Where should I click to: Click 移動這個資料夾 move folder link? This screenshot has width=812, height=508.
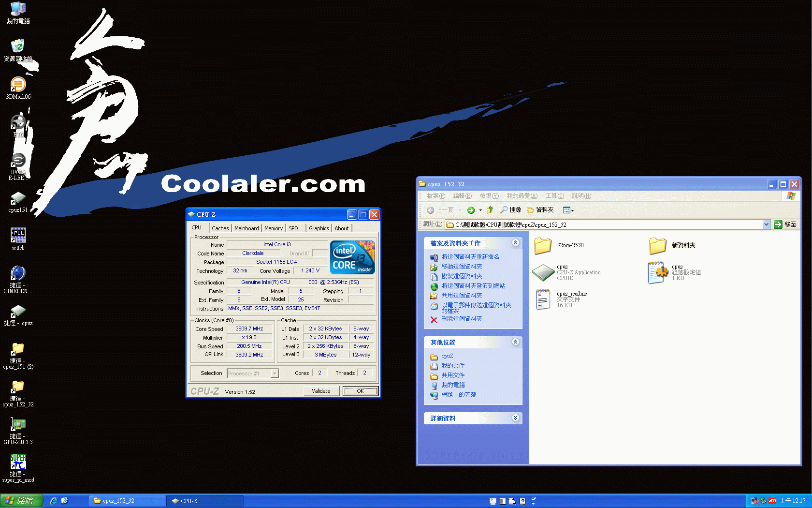point(461,267)
